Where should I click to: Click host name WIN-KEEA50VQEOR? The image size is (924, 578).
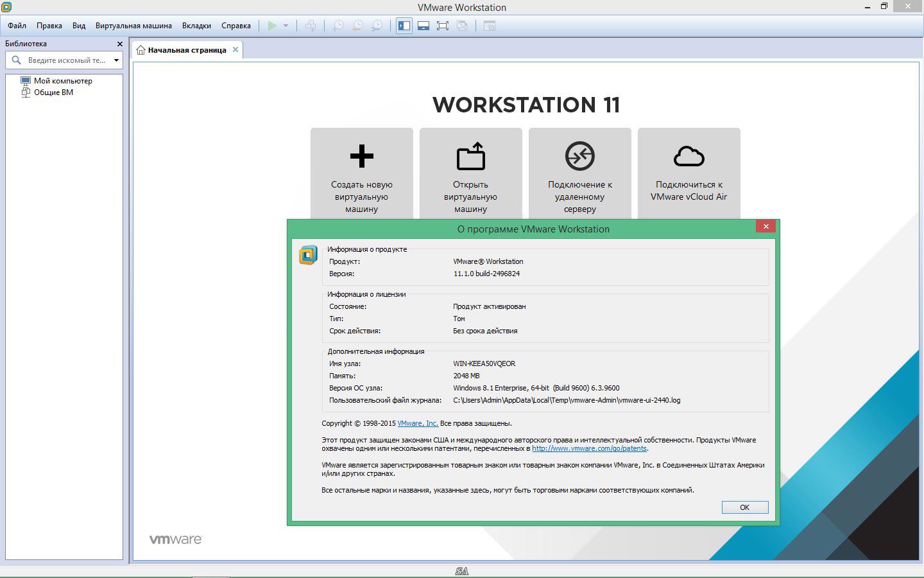[x=484, y=363]
